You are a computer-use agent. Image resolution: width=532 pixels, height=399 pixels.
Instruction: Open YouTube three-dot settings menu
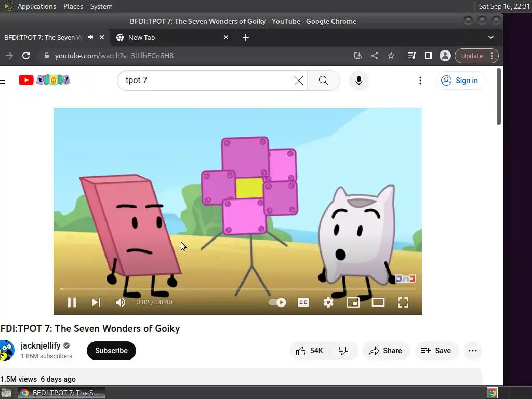(x=420, y=81)
